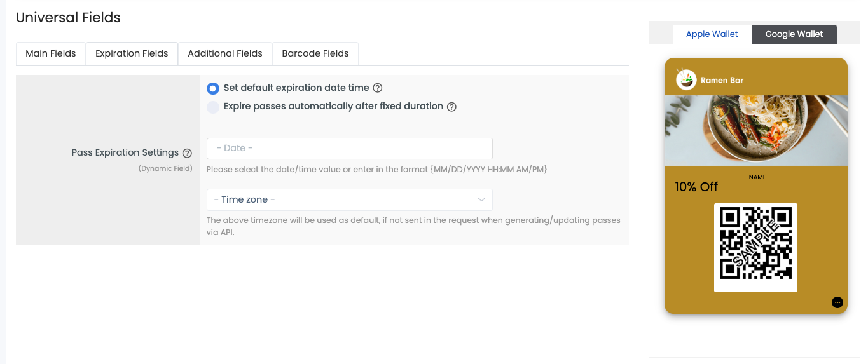Open help icon next to Pass Expiration Settings
Viewport: 868px width, 364px height.
click(187, 153)
